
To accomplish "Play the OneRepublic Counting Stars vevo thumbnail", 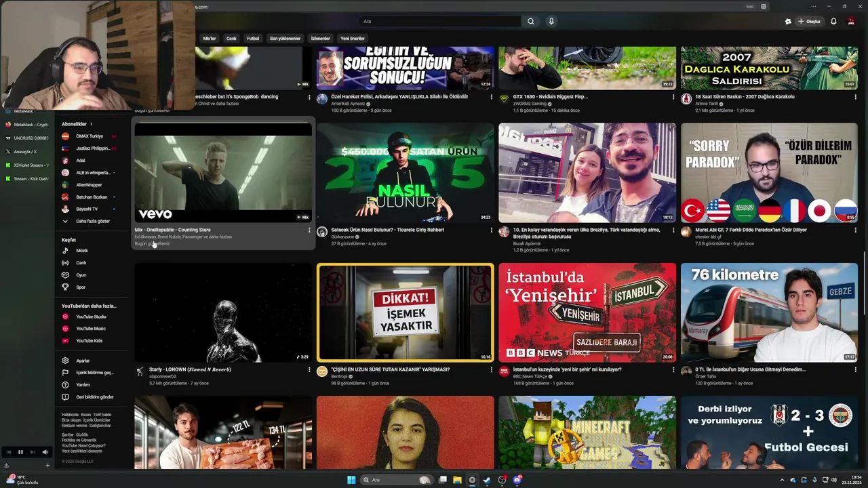I will coord(223,173).
